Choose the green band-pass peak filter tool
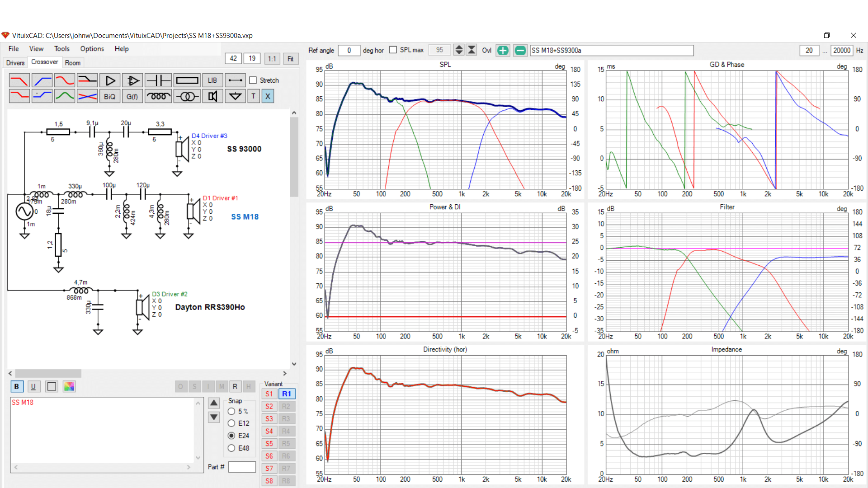The width and height of the screenshot is (868, 488). pyautogui.click(x=65, y=96)
